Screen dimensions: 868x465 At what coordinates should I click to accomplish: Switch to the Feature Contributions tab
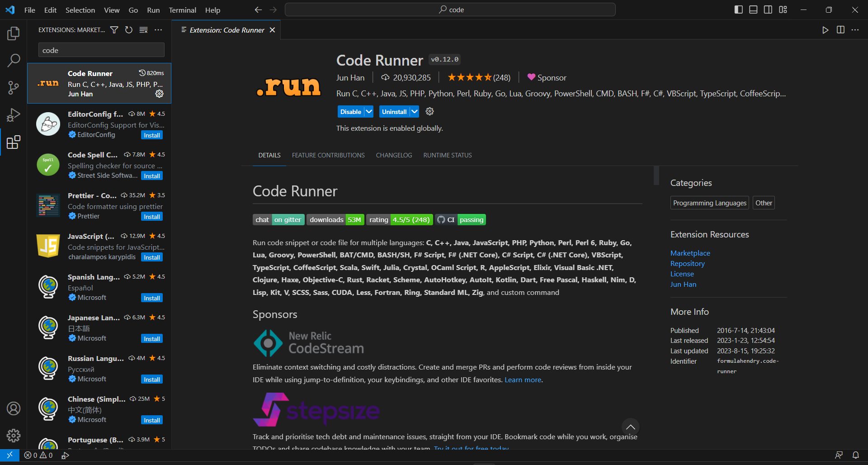[328, 155]
